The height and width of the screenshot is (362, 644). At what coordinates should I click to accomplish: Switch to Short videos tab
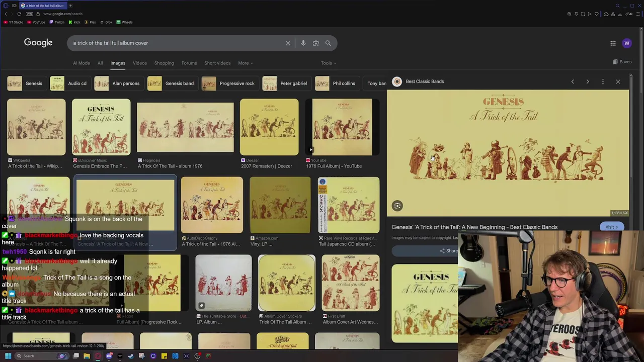217,63
